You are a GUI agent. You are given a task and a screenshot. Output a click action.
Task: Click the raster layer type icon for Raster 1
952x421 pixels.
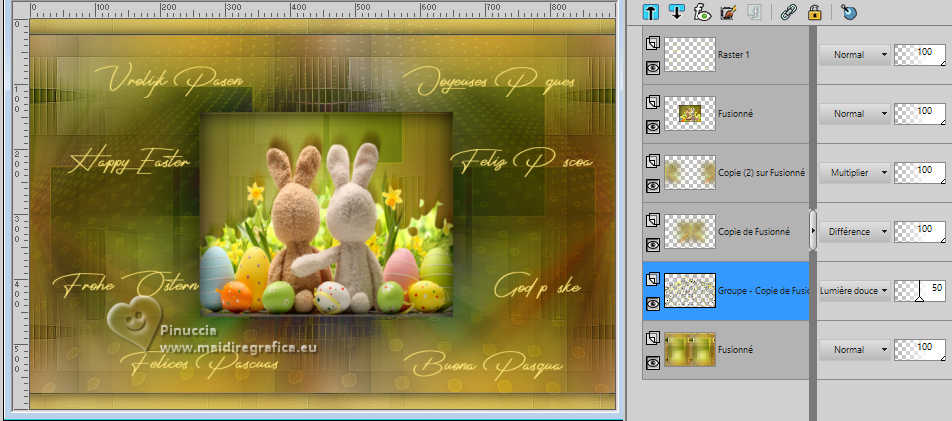(x=653, y=43)
